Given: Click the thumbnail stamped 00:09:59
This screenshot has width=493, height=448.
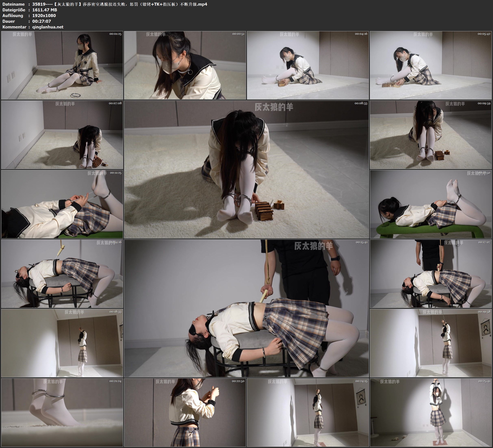Looking at the screenshot, I should [x=431, y=134].
